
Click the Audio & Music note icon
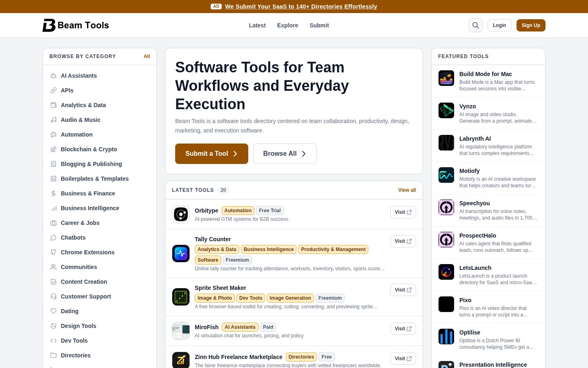click(53, 120)
